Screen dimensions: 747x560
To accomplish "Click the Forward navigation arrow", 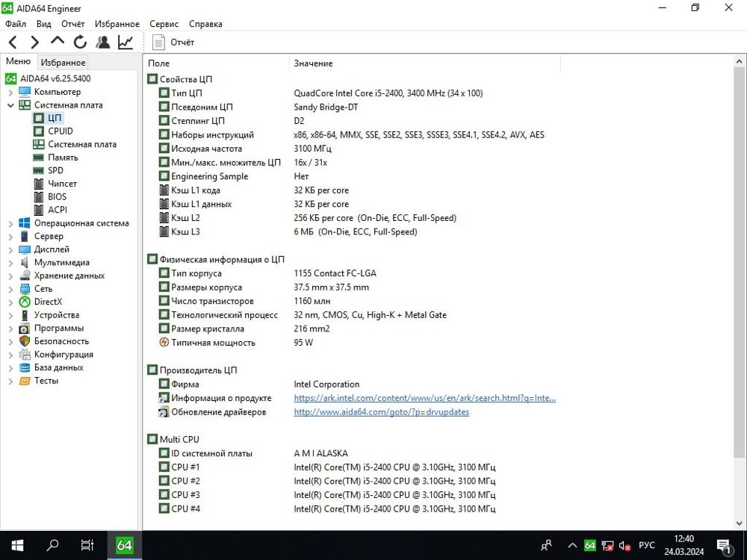I will (x=34, y=43).
